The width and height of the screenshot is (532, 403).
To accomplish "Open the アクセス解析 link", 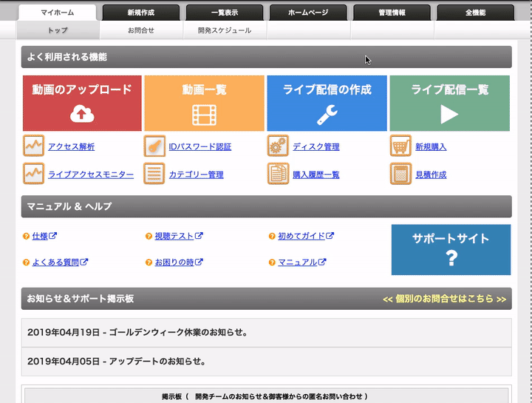I will coord(71,146).
